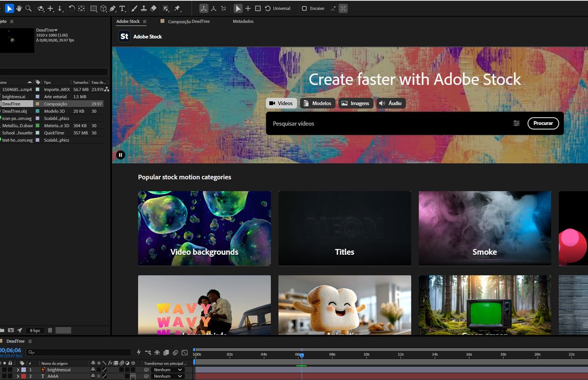This screenshot has height=380, width=588.
Task: Select the Clone Stamp tool
Action: click(x=144, y=8)
